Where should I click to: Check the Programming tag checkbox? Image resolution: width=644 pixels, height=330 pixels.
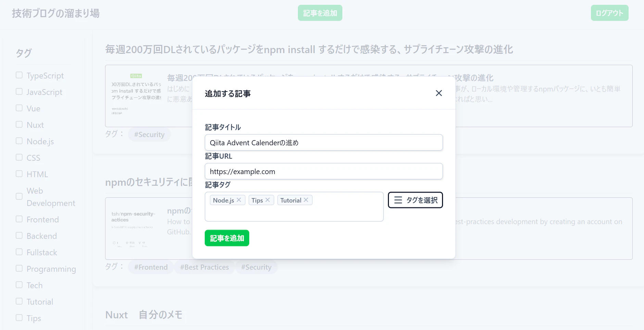click(x=19, y=268)
